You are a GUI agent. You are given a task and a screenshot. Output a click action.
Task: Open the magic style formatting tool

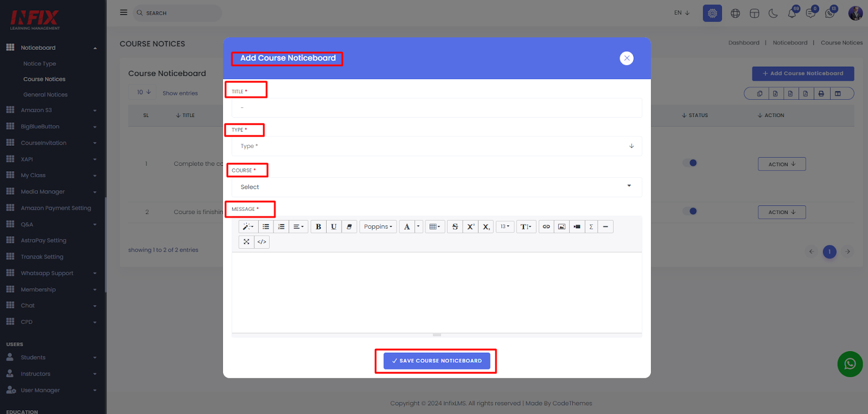pyautogui.click(x=248, y=227)
